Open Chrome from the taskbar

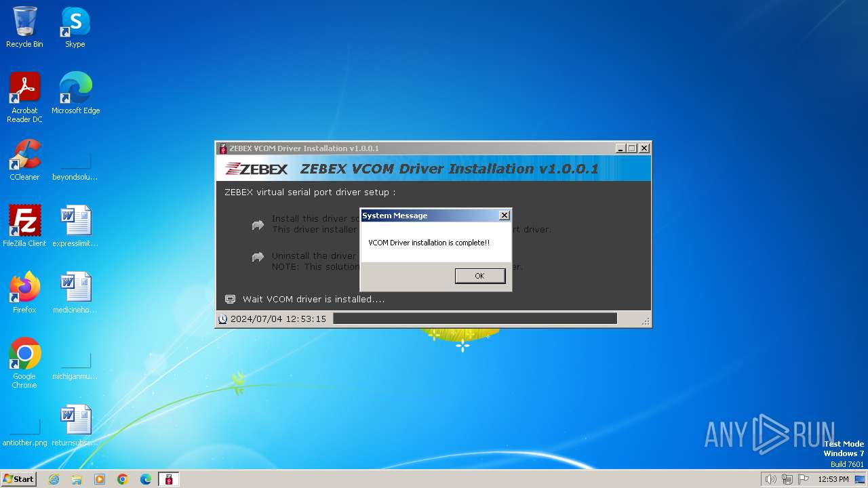(123, 479)
